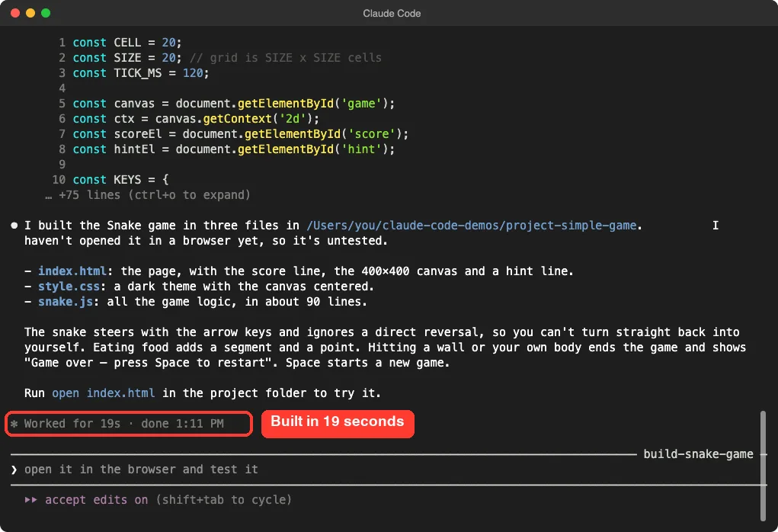This screenshot has width=778, height=532.
Task: Click code line 'const ctx = canvas.getContext('2d');'
Action: [196, 119]
